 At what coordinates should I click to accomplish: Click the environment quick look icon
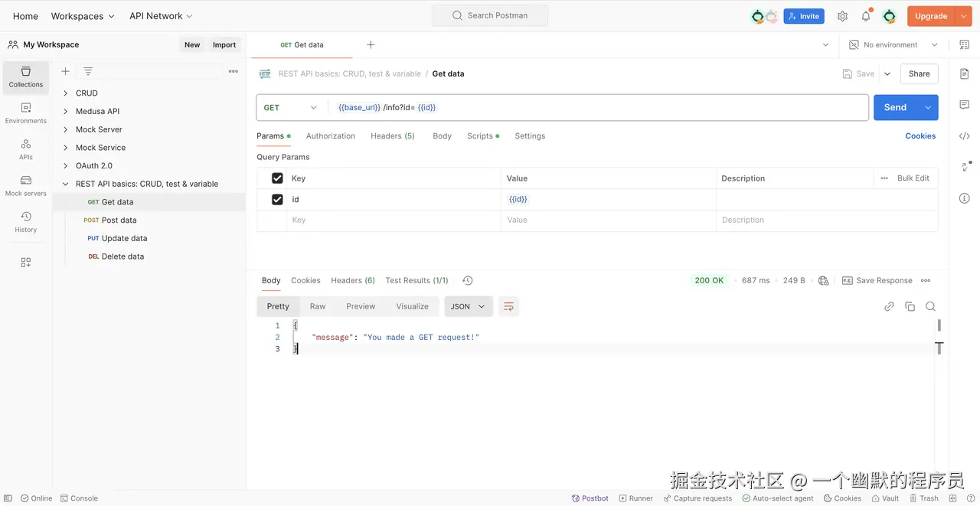point(964,45)
